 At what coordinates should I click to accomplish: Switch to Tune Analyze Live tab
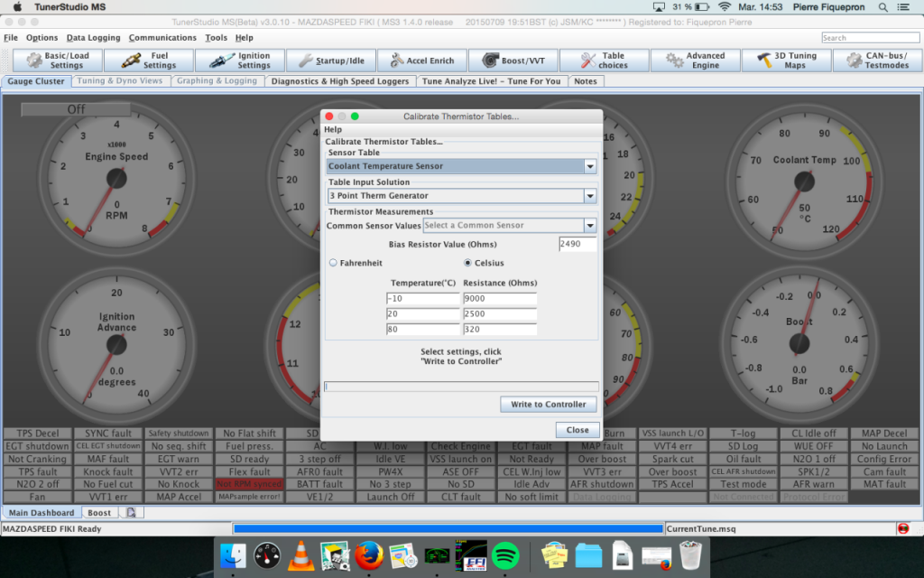click(x=492, y=81)
